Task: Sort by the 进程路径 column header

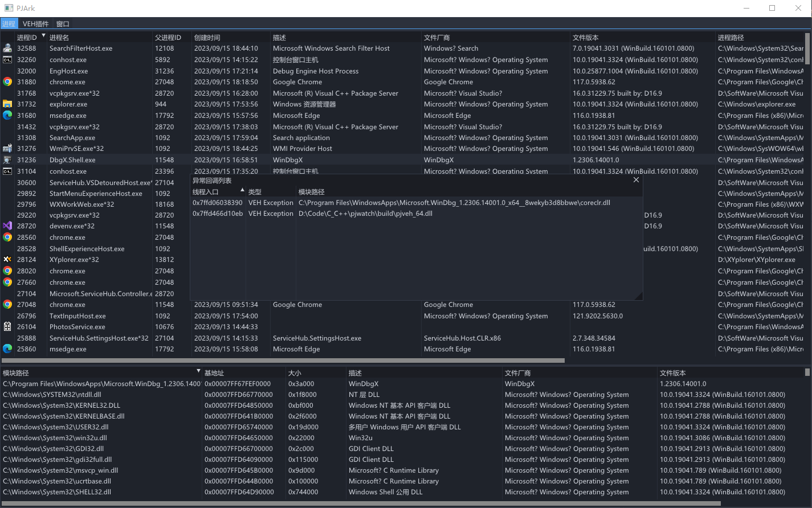Action: pos(761,38)
